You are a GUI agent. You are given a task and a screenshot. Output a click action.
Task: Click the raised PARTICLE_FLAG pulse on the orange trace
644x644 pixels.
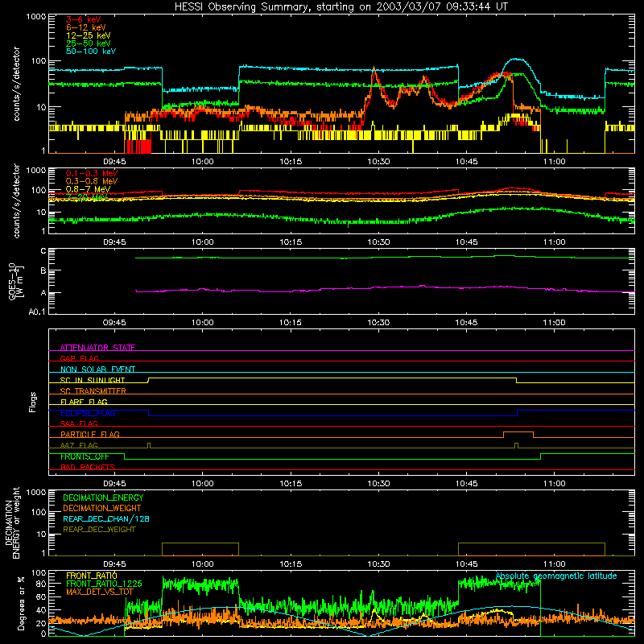(x=518, y=435)
